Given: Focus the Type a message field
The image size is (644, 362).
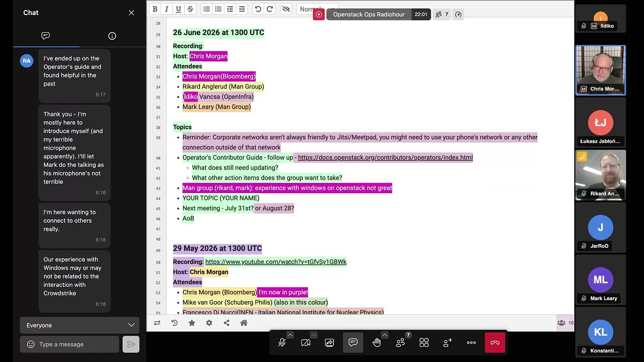Looking at the screenshot, I should (x=75, y=344).
